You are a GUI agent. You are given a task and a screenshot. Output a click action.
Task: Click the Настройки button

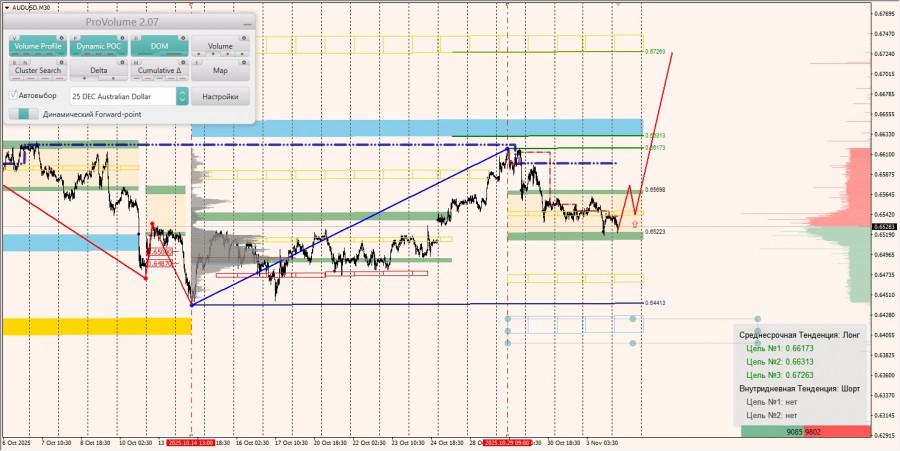[x=220, y=96]
